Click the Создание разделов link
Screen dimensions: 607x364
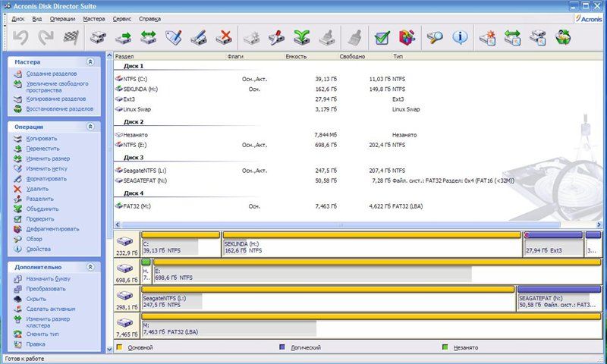(52, 74)
